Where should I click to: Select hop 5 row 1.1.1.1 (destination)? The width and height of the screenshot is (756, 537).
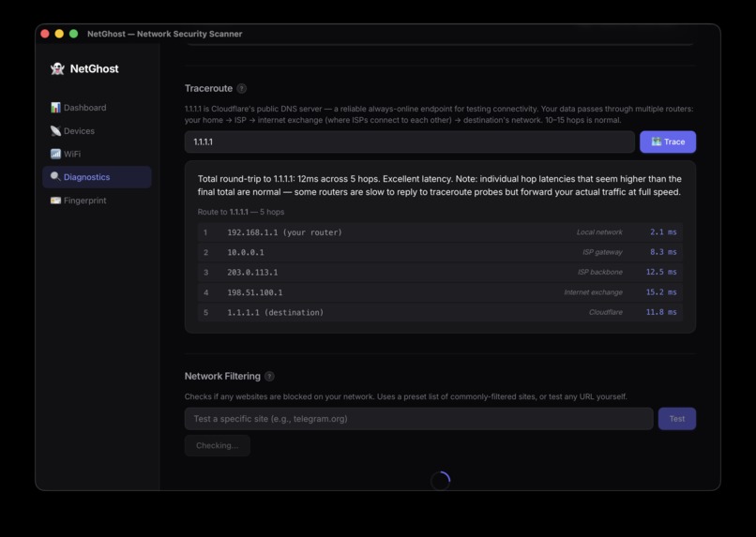click(x=440, y=312)
